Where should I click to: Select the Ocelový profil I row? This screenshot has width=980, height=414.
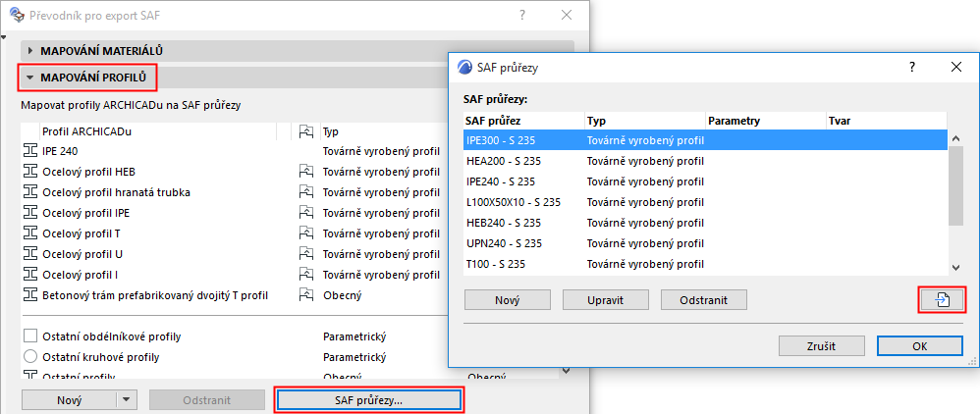[x=235, y=274]
